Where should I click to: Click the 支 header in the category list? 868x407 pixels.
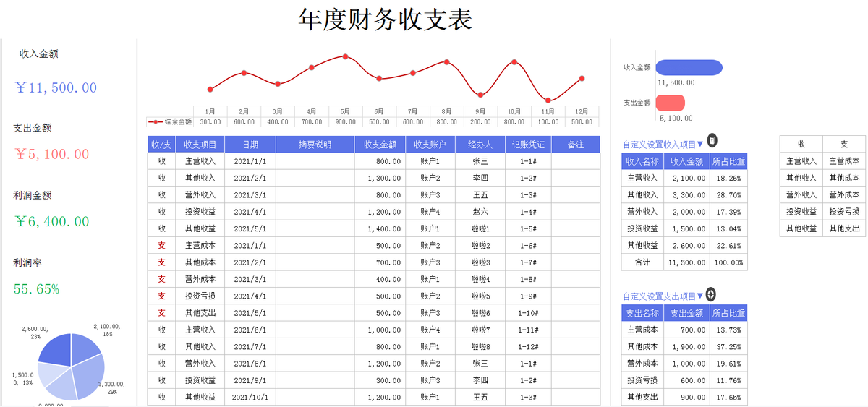tap(844, 144)
